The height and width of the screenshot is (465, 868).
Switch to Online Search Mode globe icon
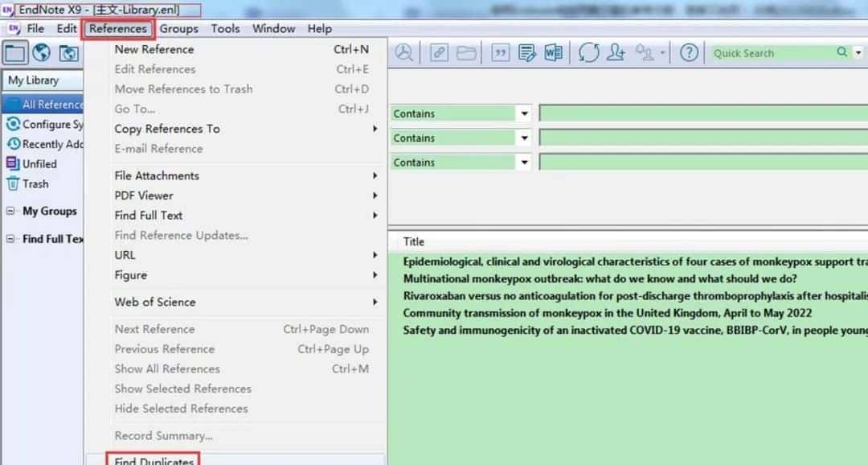(x=42, y=53)
